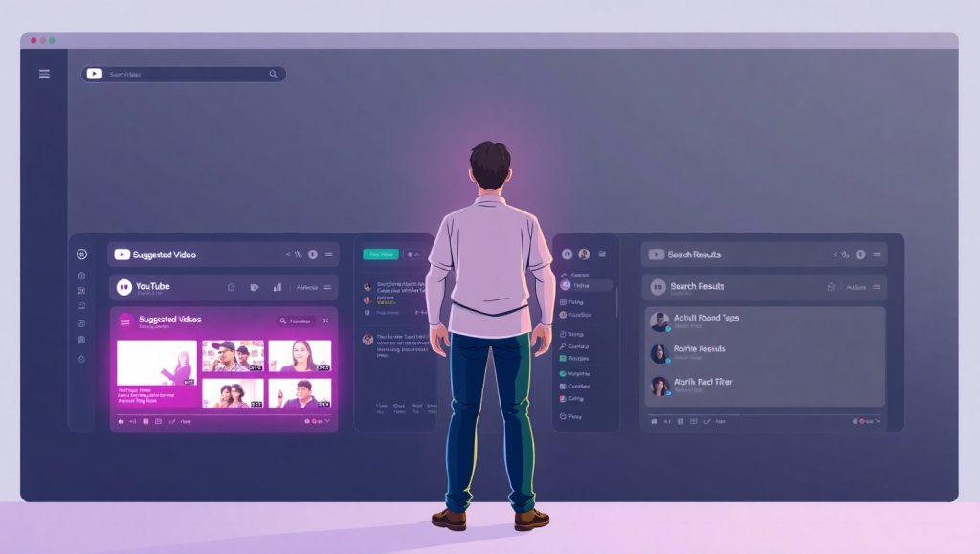Open the hamburger menu in top-left sidebar
This screenshot has height=554, width=980.
(44, 74)
